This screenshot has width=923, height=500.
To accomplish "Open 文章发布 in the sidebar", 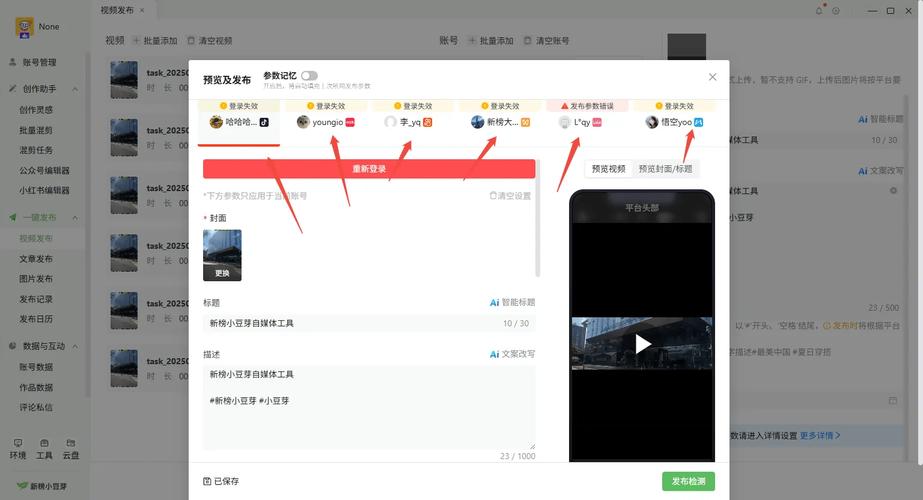I will [x=36, y=259].
